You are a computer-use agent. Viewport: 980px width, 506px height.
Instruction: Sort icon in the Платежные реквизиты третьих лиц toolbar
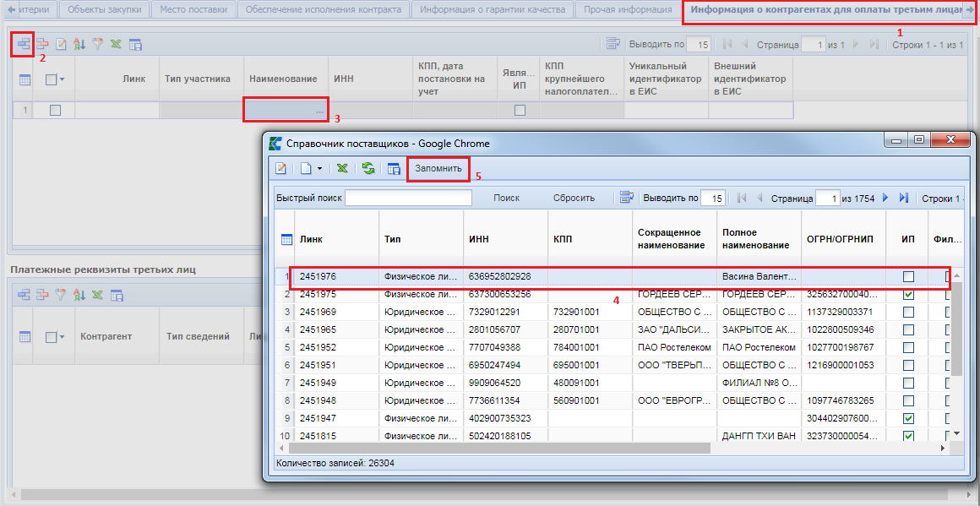click(79, 295)
